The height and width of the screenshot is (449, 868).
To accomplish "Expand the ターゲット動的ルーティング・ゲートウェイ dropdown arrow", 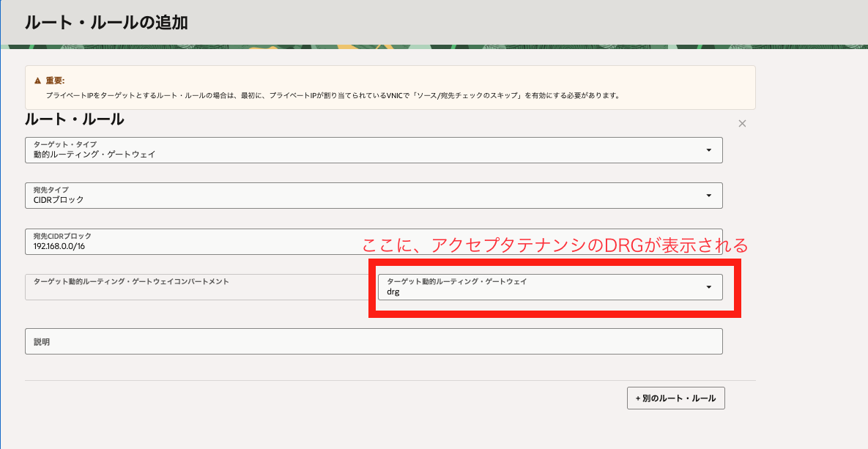I will (x=708, y=287).
